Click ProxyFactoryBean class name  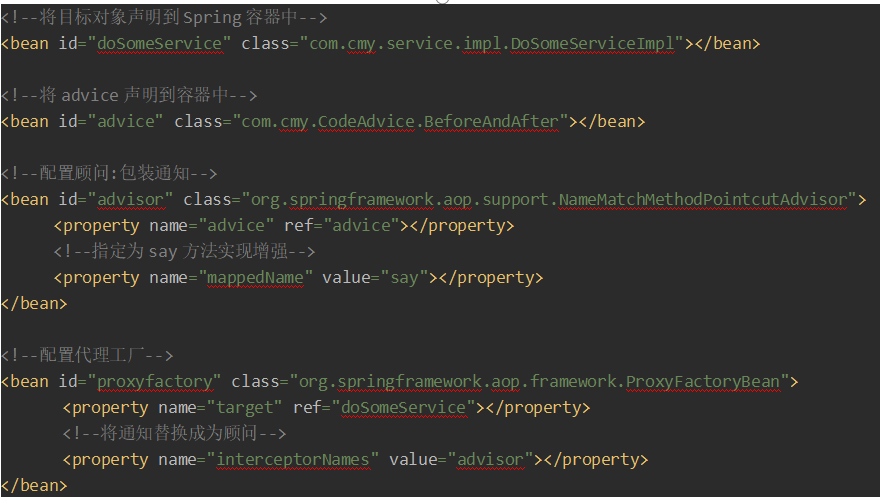703,381
